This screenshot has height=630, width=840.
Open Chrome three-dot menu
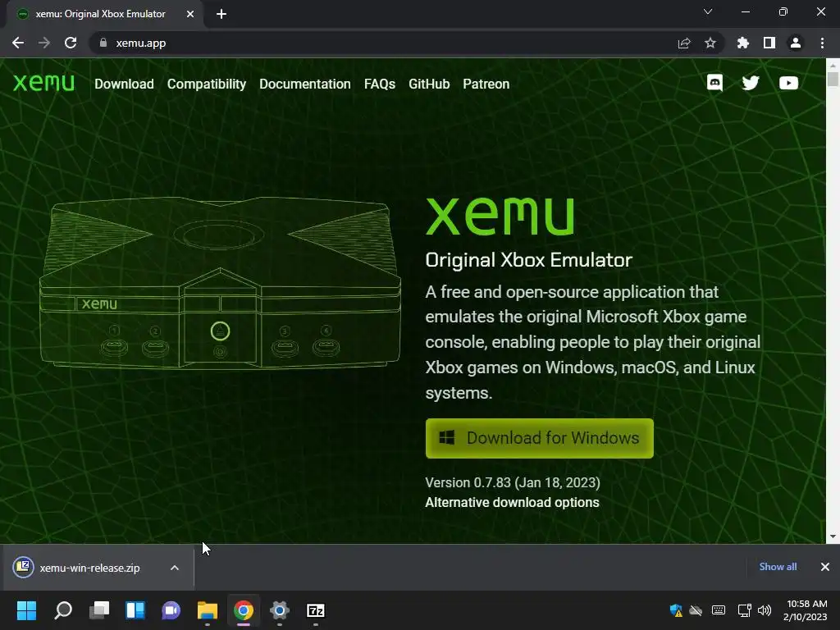(x=822, y=43)
